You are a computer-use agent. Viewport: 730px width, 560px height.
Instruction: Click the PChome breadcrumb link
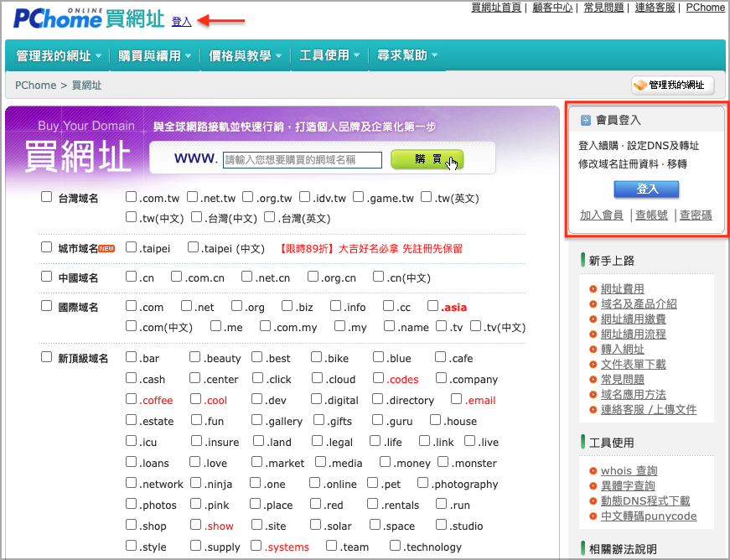tap(35, 86)
